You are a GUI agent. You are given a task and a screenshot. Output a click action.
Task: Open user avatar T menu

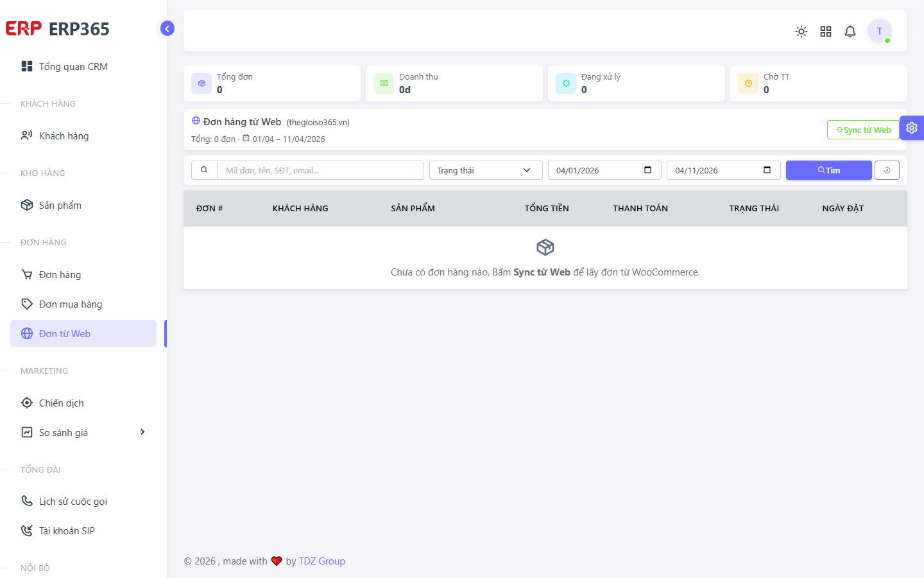(880, 31)
